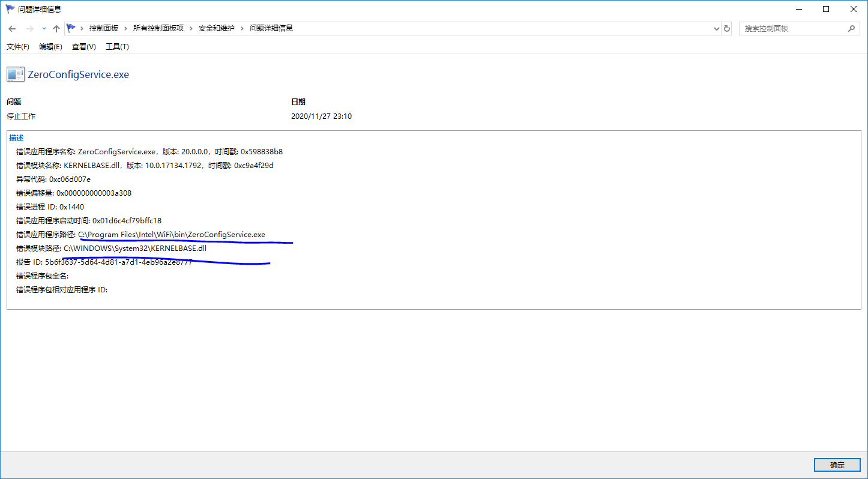Open the 查看 menu

pyautogui.click(x=83, y=46)
